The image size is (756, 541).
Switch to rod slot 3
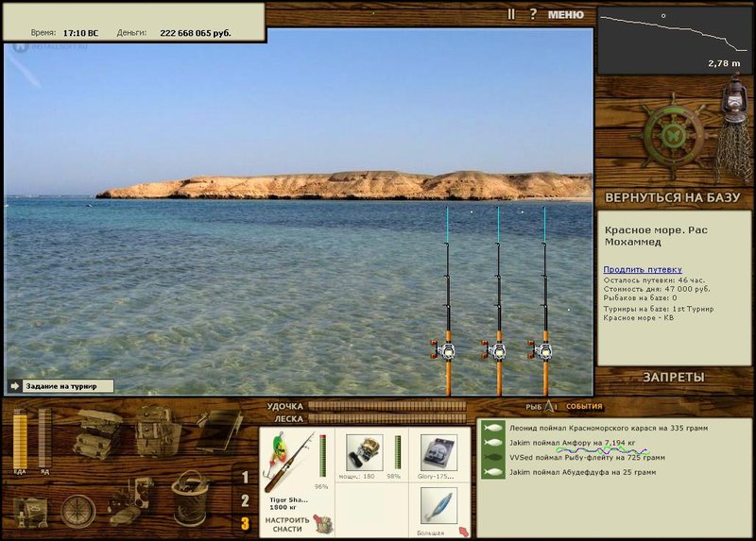tap(245, 524)
